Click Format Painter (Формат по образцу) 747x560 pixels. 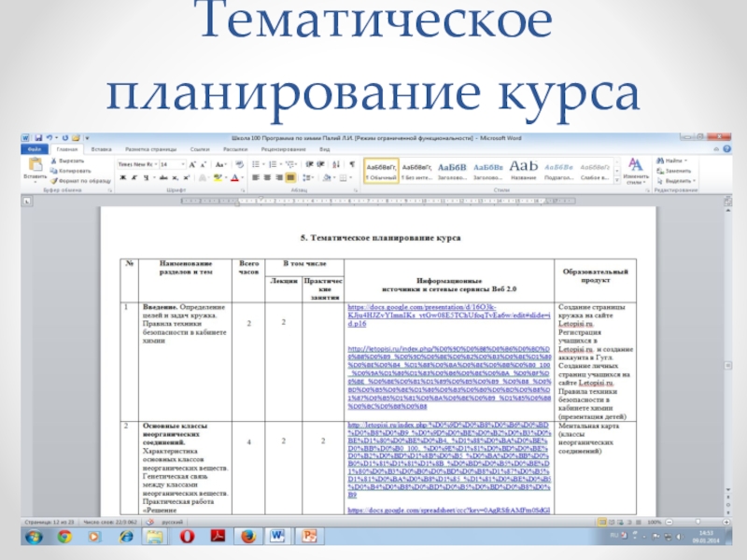(x=80, y=181)
